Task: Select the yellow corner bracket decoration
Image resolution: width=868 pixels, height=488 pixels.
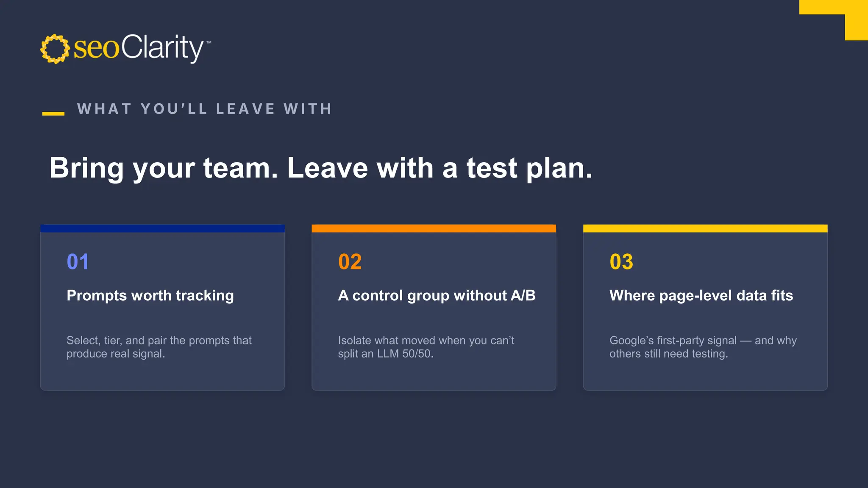Action: pos(834,20)
